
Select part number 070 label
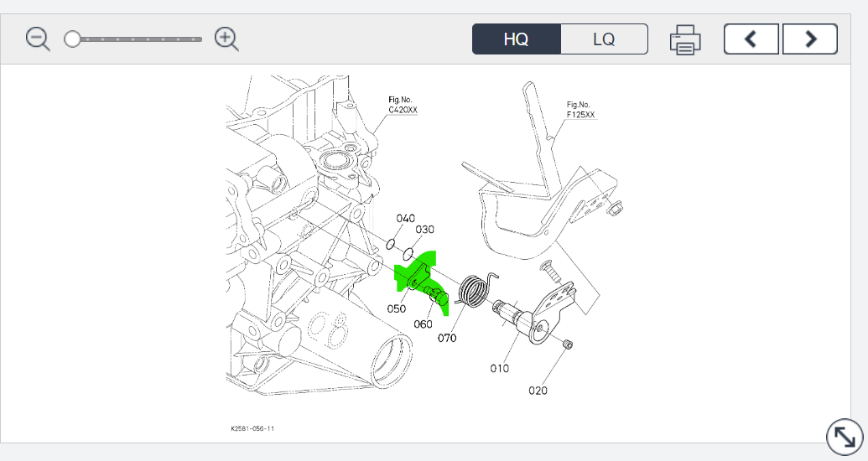point(447,339)
